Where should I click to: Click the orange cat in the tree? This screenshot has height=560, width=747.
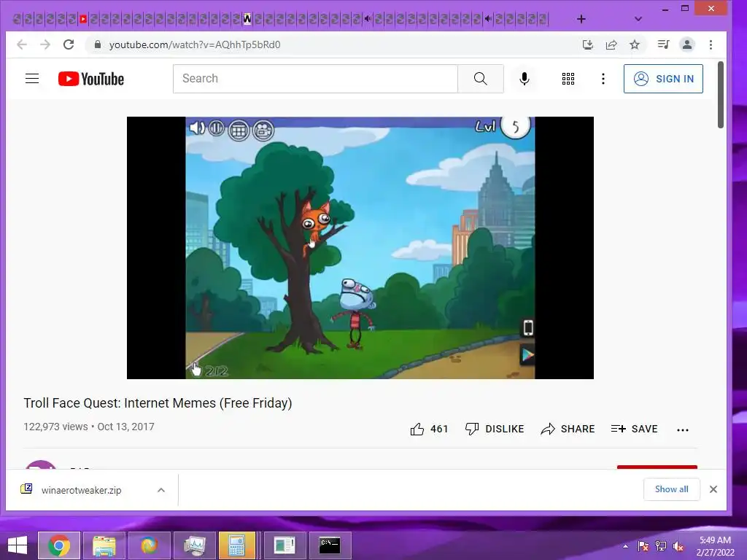coord(315,222)
